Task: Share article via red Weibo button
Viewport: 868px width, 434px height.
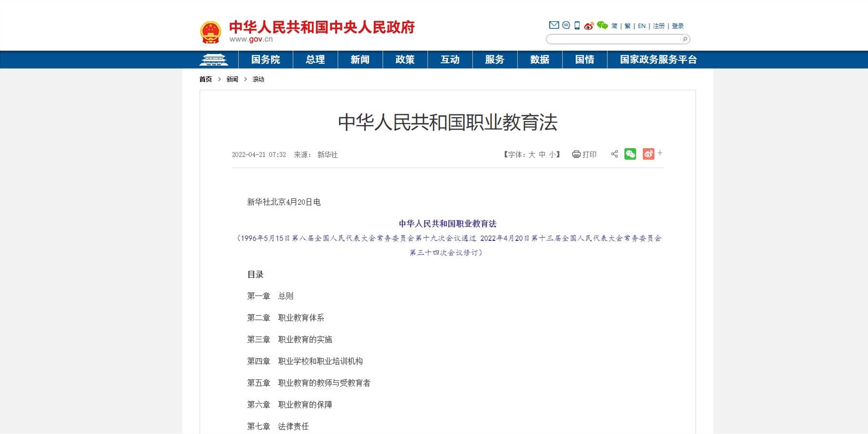Action: (x=648, y=154)
